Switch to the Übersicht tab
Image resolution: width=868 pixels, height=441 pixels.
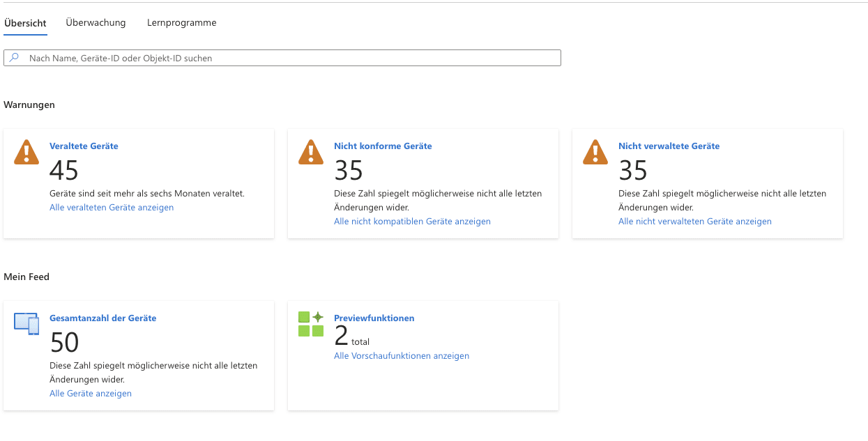coord(25,23)
